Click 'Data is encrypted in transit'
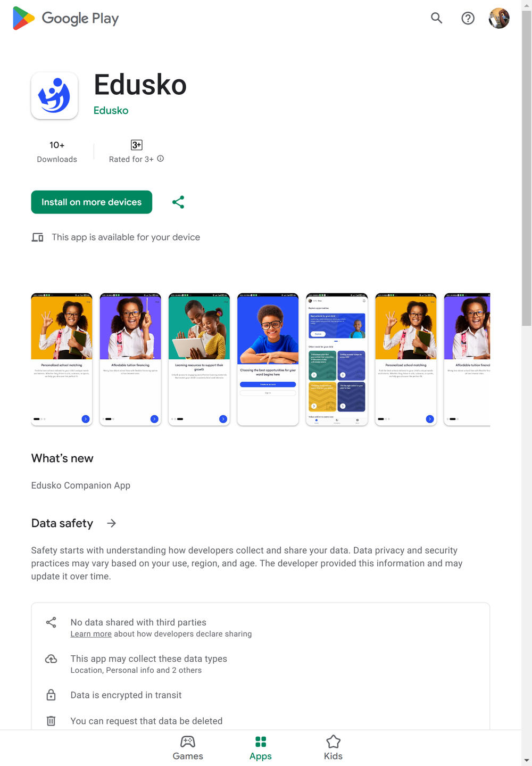Viewport: 532px width, 766px height. tap(126, 695)
